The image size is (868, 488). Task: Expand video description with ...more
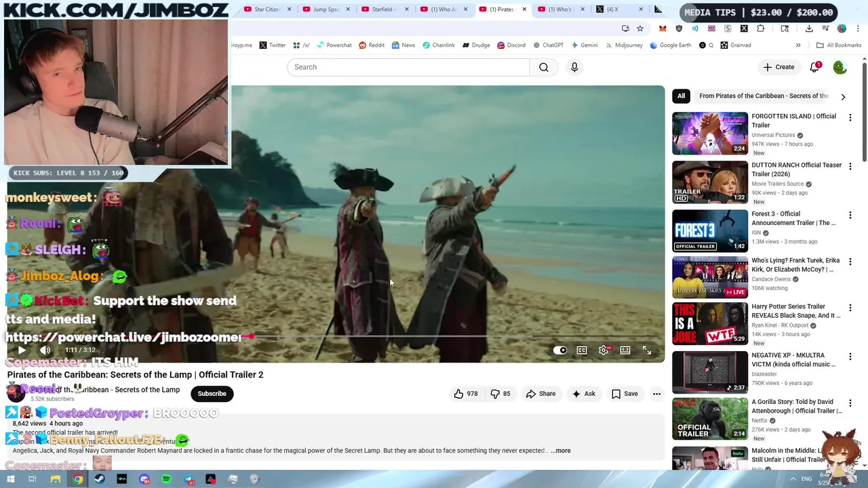pos(560,451)
